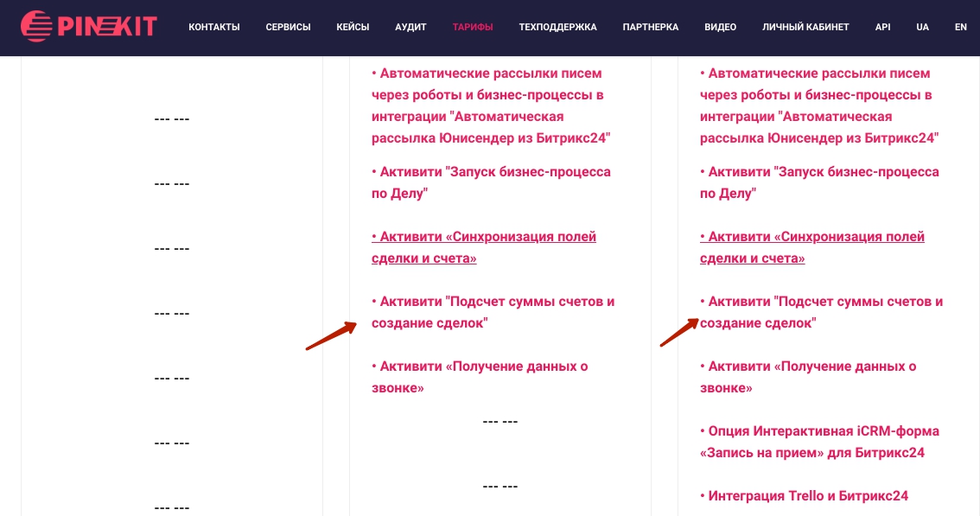The height and width of the screenshot is (516, 980).
Task: Open ЛИЧНЫЙ КАБИНЕТ
Action: coord(805,27)
